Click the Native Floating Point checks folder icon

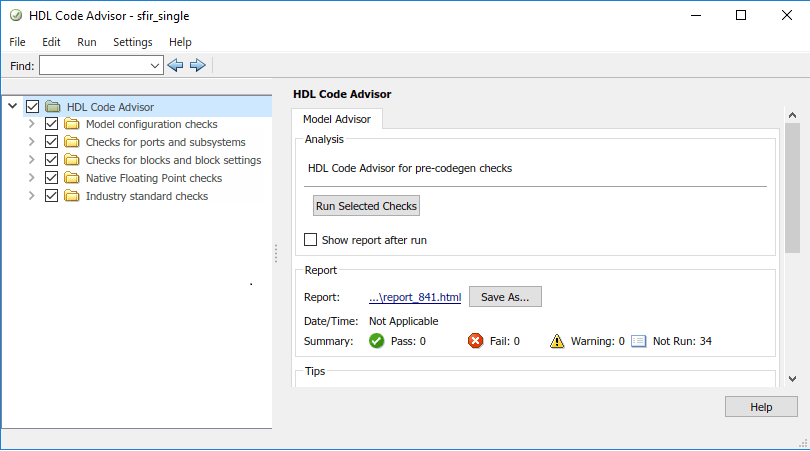pyautogui.click(x=72, y=179)
